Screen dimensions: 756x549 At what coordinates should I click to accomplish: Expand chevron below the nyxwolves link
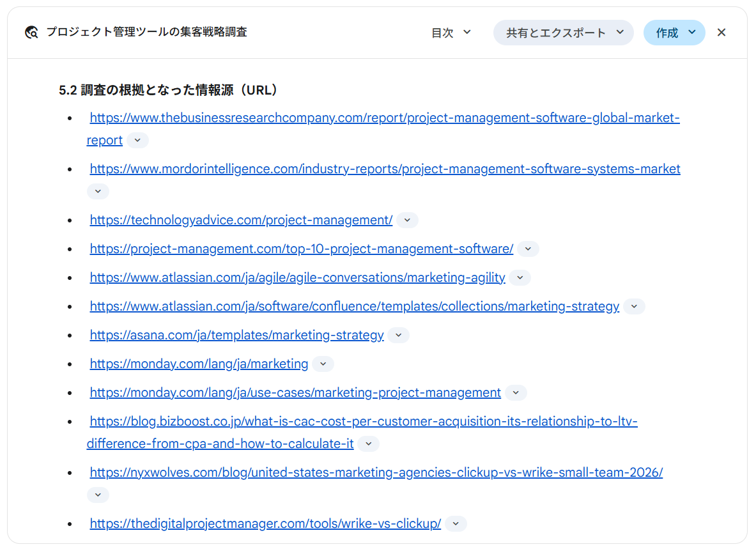click(x=98, y=495)
